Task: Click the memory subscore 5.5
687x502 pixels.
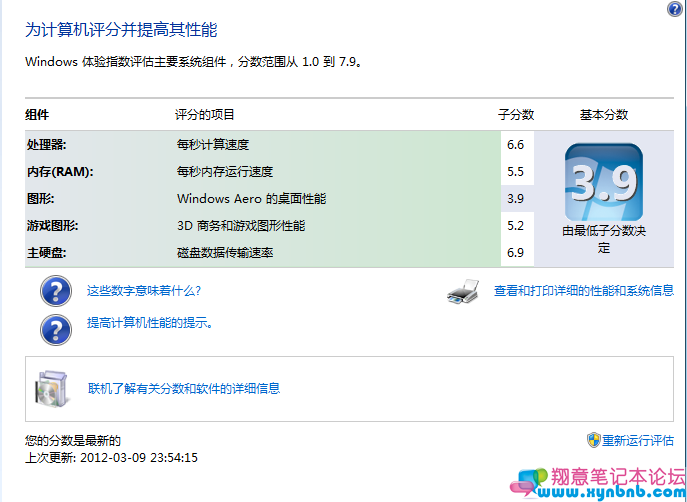Action: pos(515,172)
